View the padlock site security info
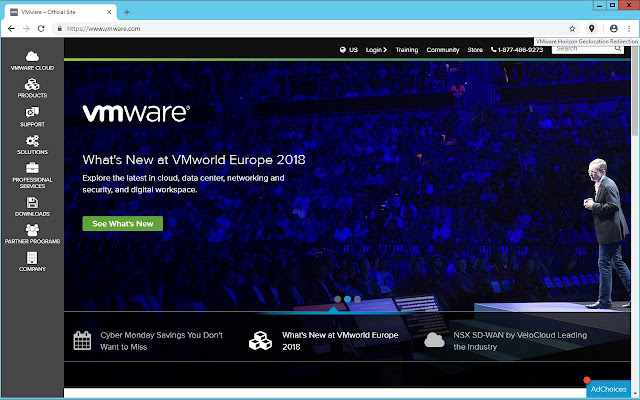This screenshot has width=640, height=400. (60, 29)
